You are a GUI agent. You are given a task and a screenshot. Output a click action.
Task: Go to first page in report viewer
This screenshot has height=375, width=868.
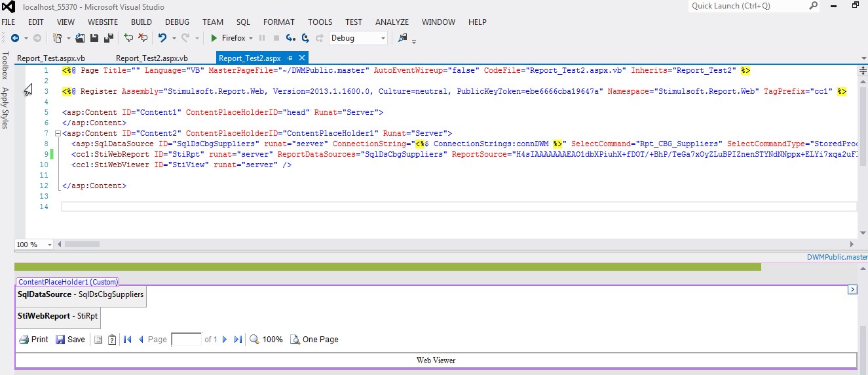pyautogui.click(x=127, y=340)
